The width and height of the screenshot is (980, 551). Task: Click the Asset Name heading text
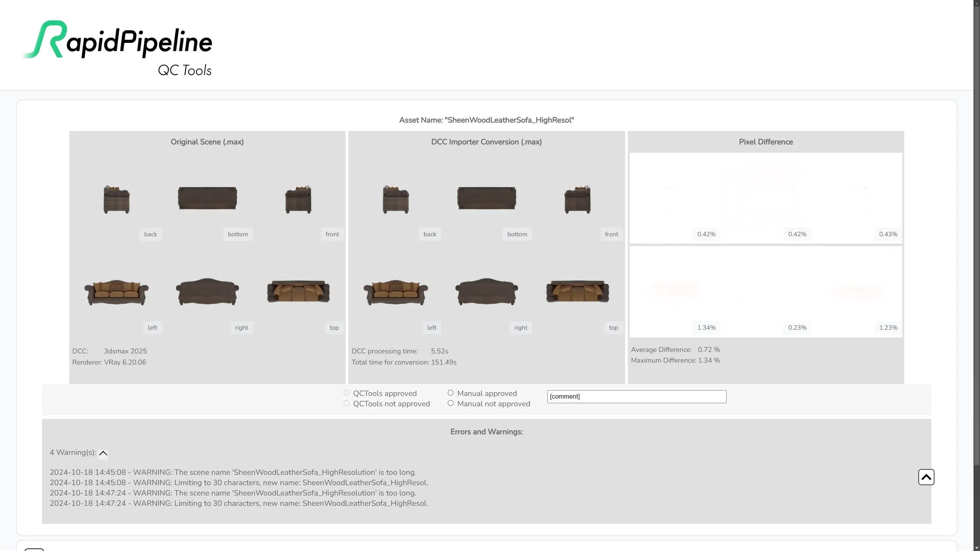[486, 120]
